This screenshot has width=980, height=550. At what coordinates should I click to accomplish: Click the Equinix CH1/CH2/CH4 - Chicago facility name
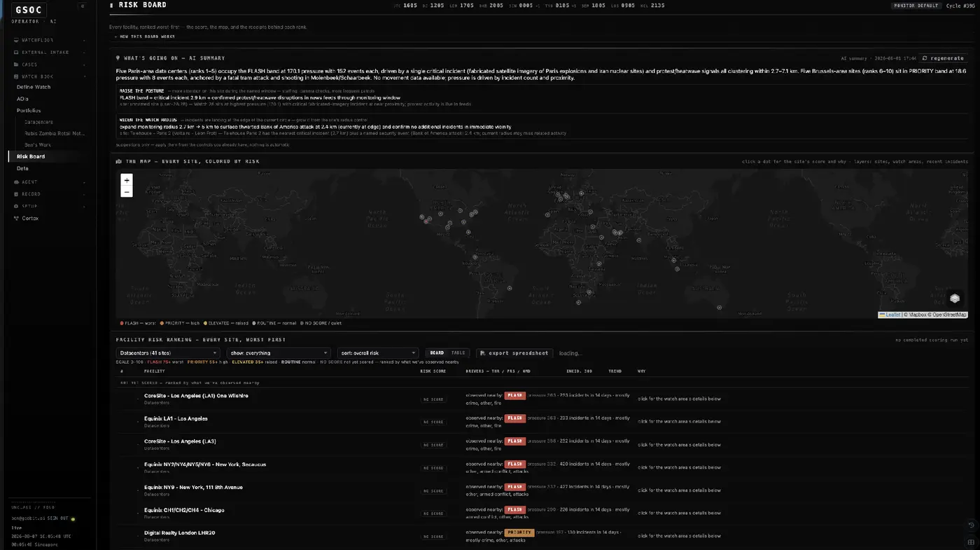[x=184, y=510]
